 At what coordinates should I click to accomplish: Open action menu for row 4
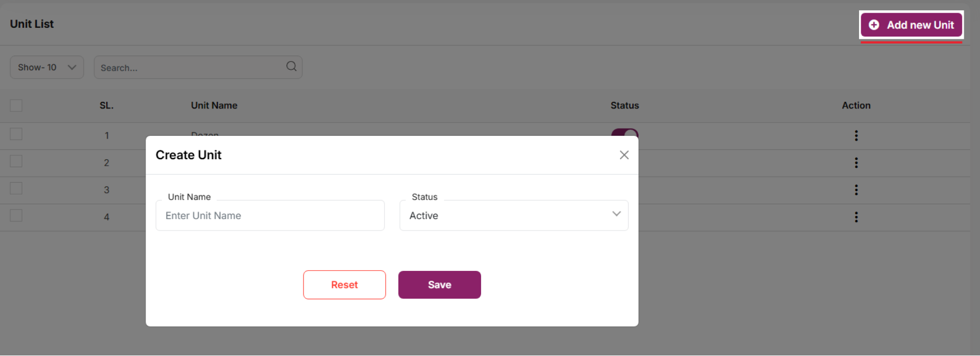coord(856,217)
